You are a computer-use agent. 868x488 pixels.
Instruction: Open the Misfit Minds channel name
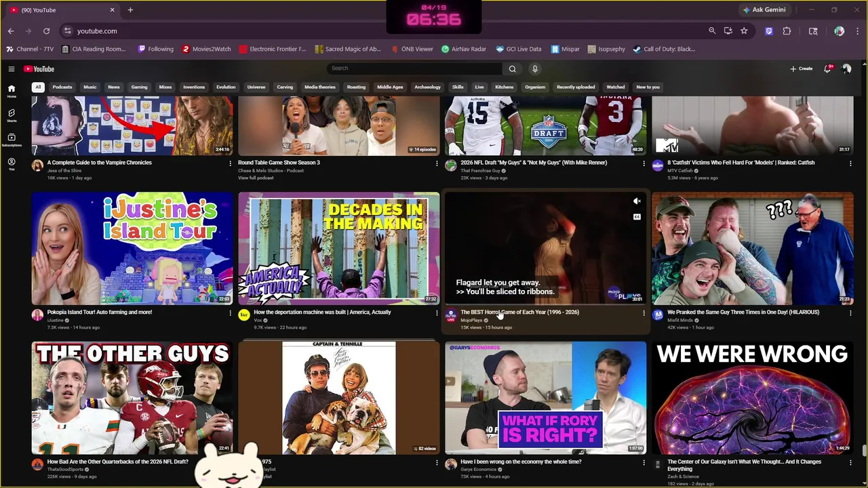(680, 320)
